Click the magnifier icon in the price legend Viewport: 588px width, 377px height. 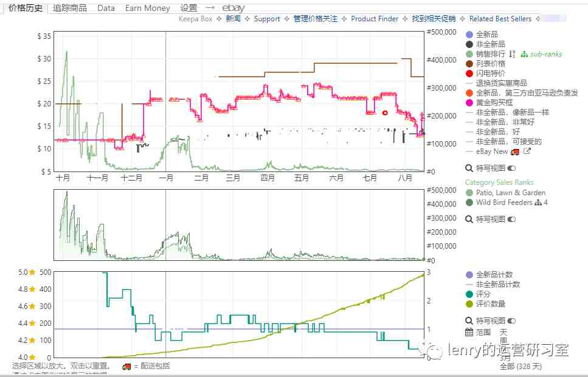(x=469, y=168)
